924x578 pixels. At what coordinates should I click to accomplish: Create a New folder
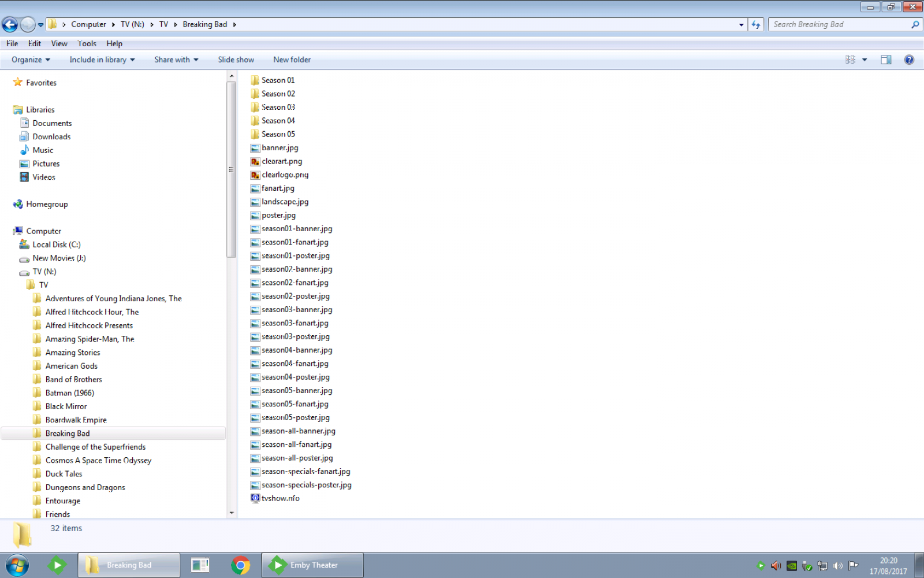292,60
